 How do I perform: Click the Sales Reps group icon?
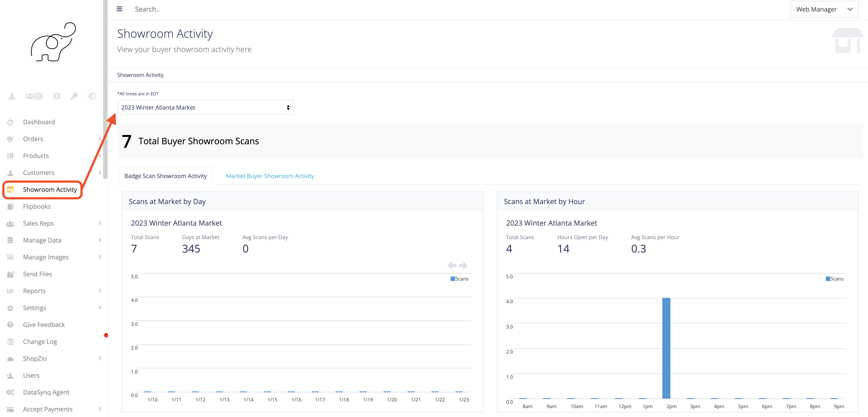[x=10, y=224]
